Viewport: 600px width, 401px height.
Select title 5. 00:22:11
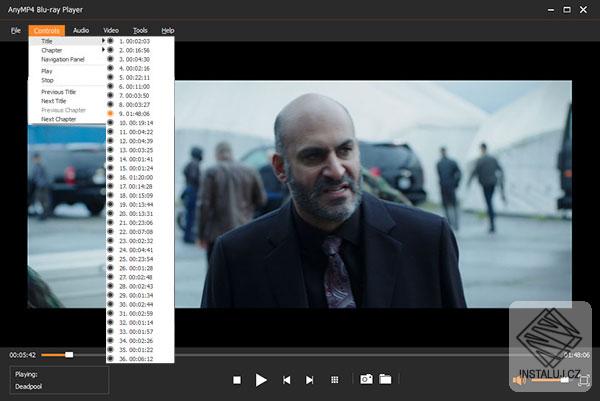[140, 77]
